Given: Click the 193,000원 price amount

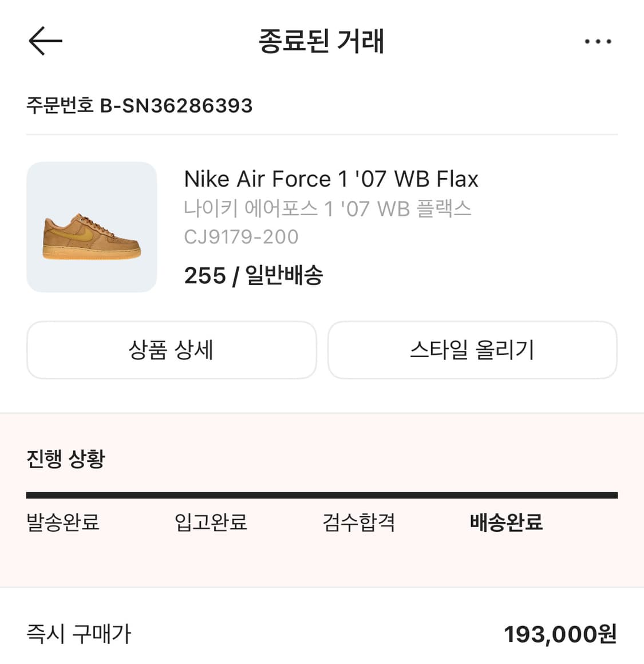Looking at the screenshot, I should [x=560, y=634].
